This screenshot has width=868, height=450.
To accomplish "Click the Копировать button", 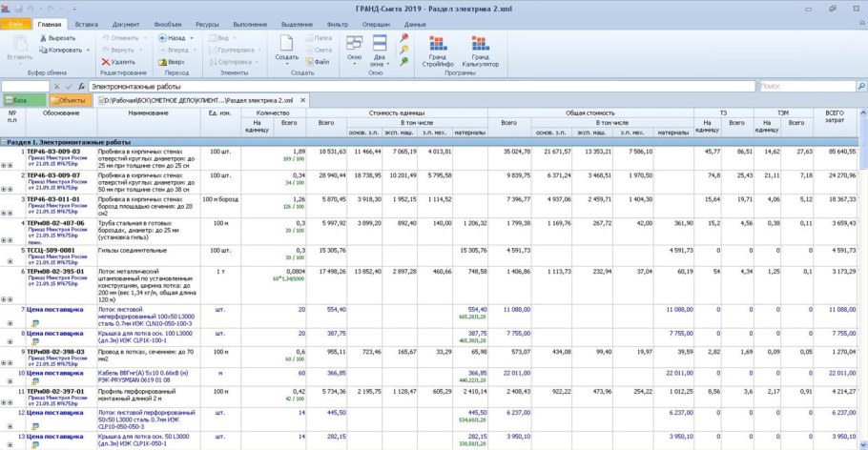I will [67, 50].
